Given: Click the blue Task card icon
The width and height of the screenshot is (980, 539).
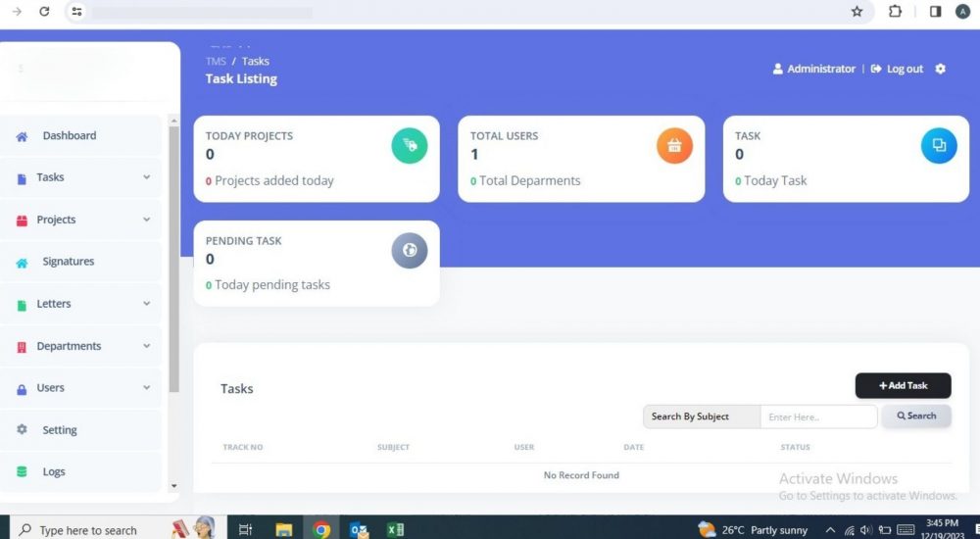Looking at the screenshot, I should tap(939, 146).
